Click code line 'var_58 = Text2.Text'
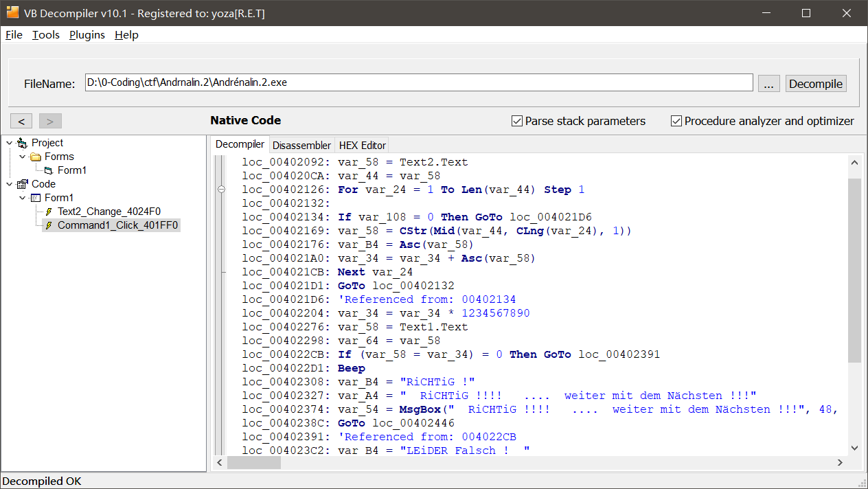Viewport: 868px width, 489px height. point(355,162)
